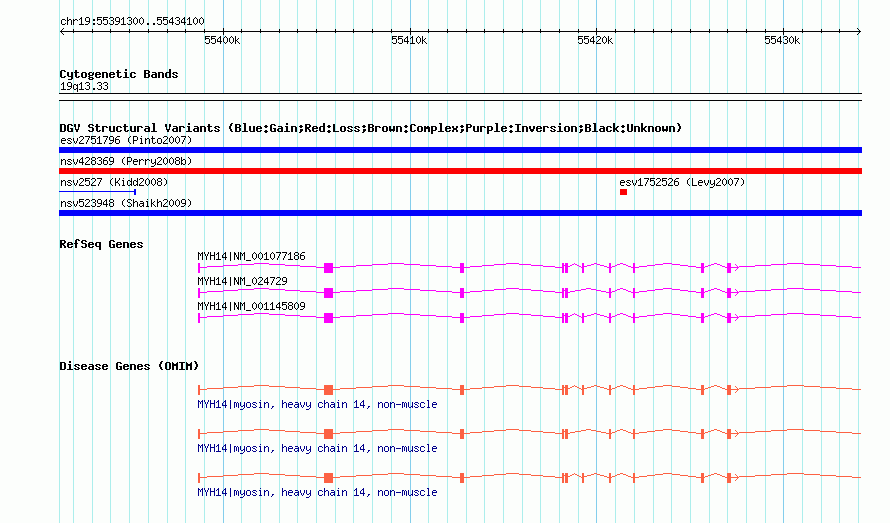The height and width of the screenshot is (523, 890).
Task: Click the esv1752526 (Levy2007) variant label
Action: [682, 182]
